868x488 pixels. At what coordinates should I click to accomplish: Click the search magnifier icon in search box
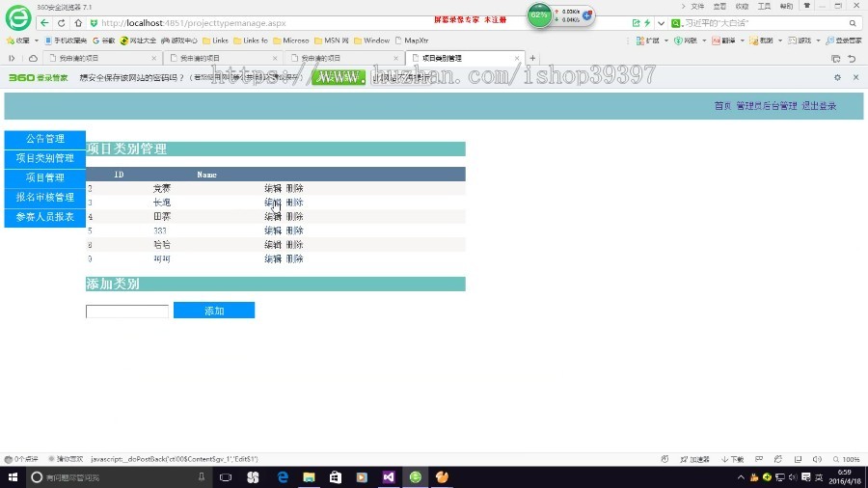(853, 23)
